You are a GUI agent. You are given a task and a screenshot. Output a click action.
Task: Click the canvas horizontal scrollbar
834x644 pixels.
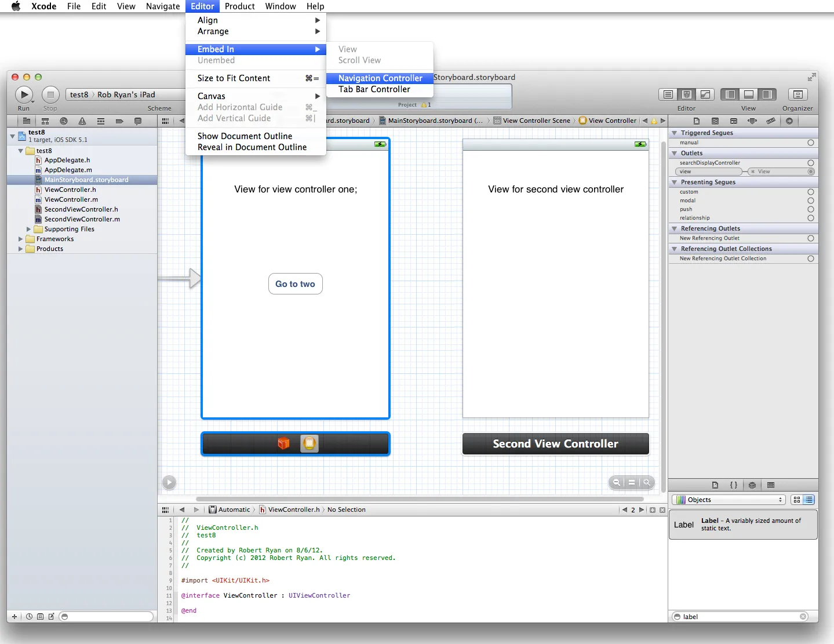click(420, 499)
